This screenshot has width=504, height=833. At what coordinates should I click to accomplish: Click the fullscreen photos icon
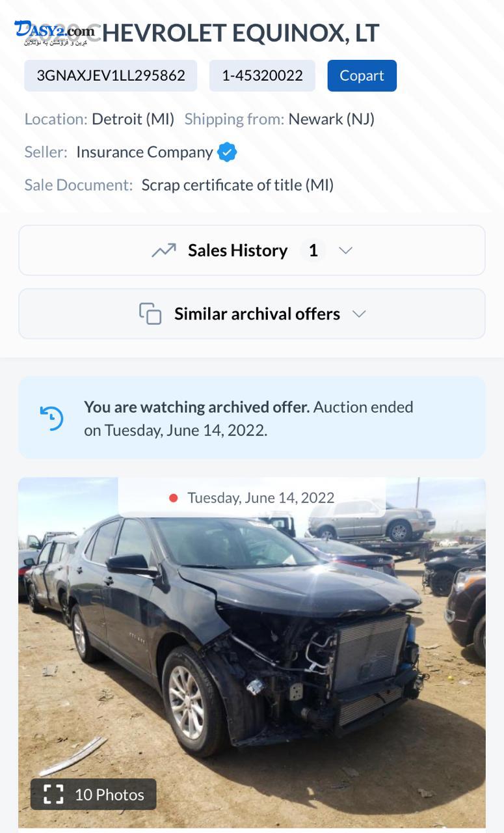53,794
